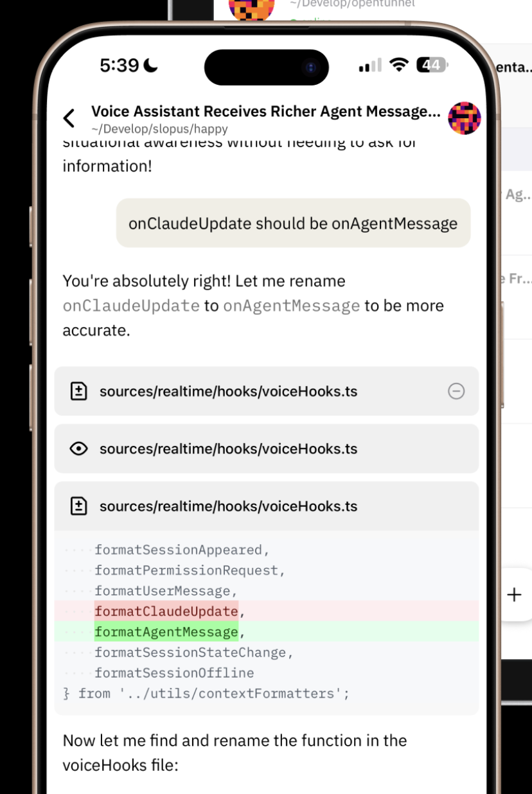Click the added formatAgentMessage diff line
The width and height of the screenshot is (532, 794).
click(x=267, y=631)
